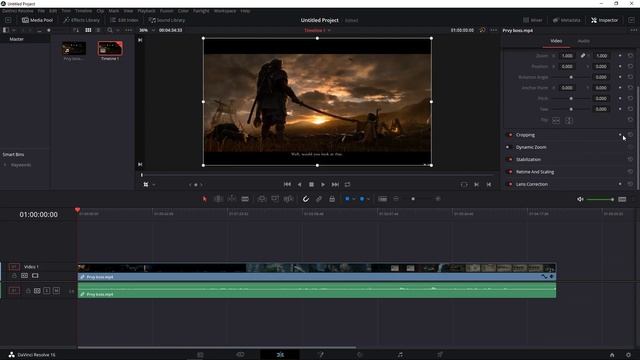Toggle Retime And Scaling enable dot
The height and width of the screenshot is (360, 640).
click(510, 172)
